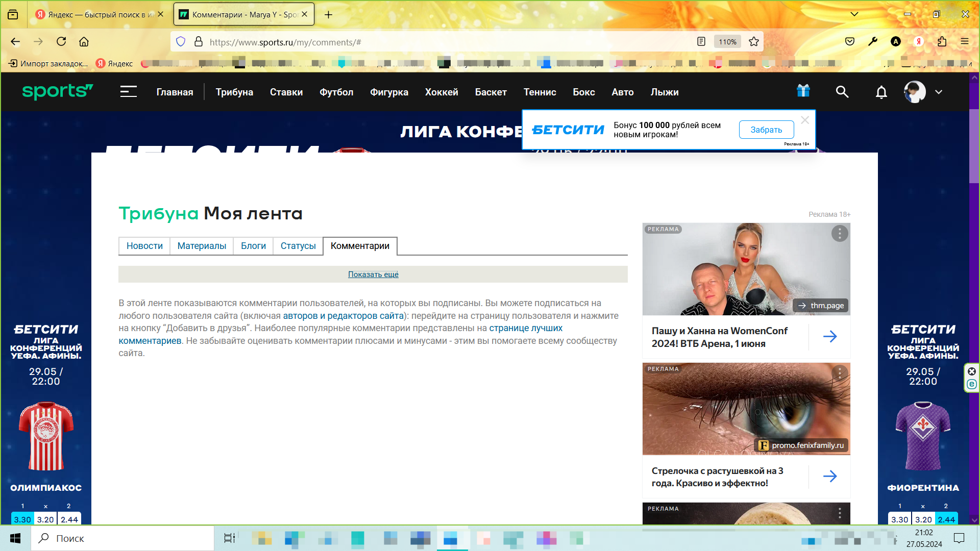Open the Трибуна navigation item
This screenshot has width=980, height=551.
234,92
